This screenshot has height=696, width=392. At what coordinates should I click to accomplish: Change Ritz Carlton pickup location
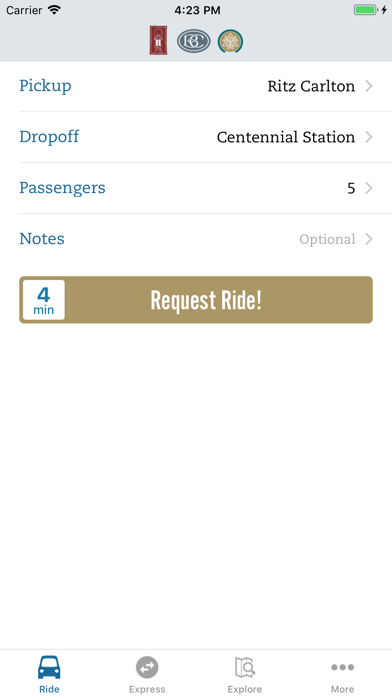click(311, 86)
